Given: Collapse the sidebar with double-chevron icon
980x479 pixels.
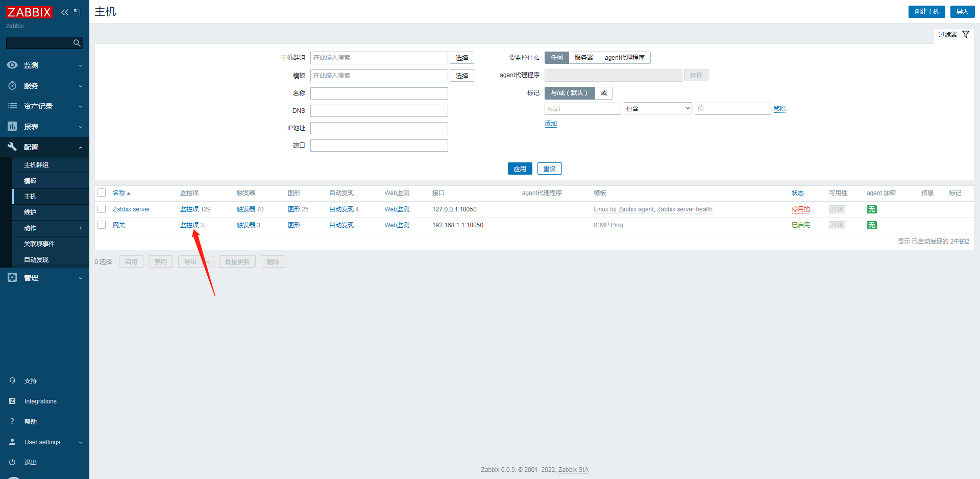Looking at the screenshot, I should pos(65,12).
